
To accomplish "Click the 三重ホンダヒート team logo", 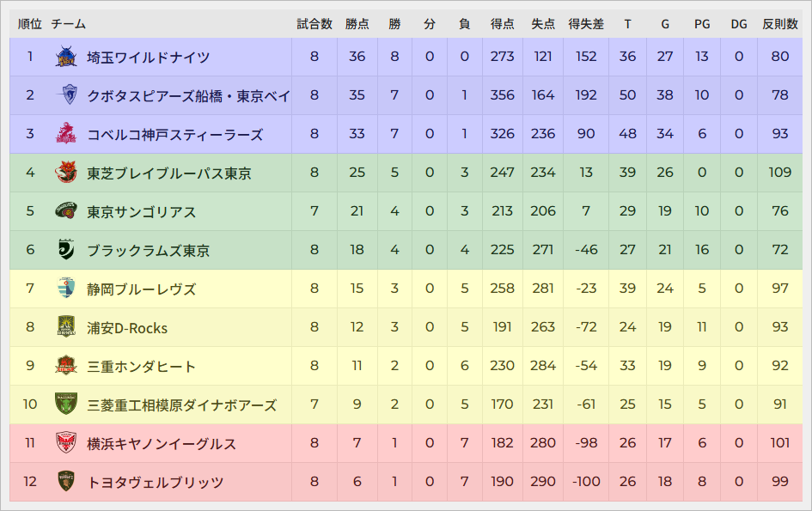I will (x=66, y=366).
